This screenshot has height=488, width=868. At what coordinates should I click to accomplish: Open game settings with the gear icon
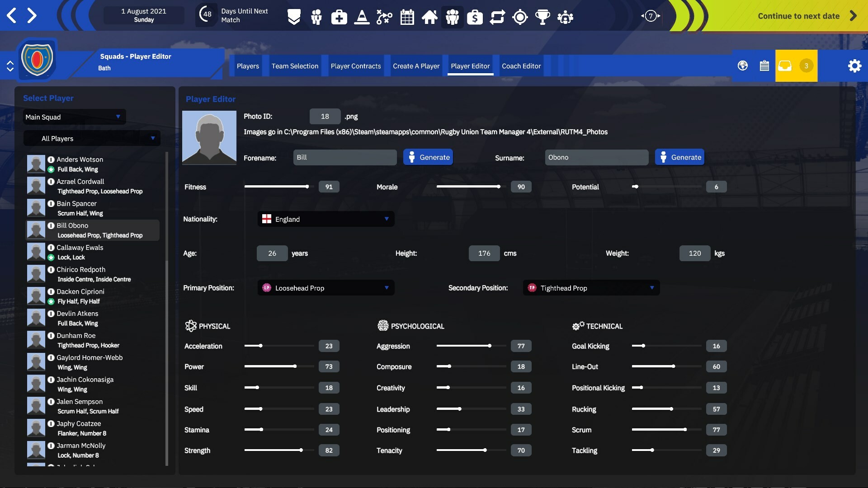(855, 66)
